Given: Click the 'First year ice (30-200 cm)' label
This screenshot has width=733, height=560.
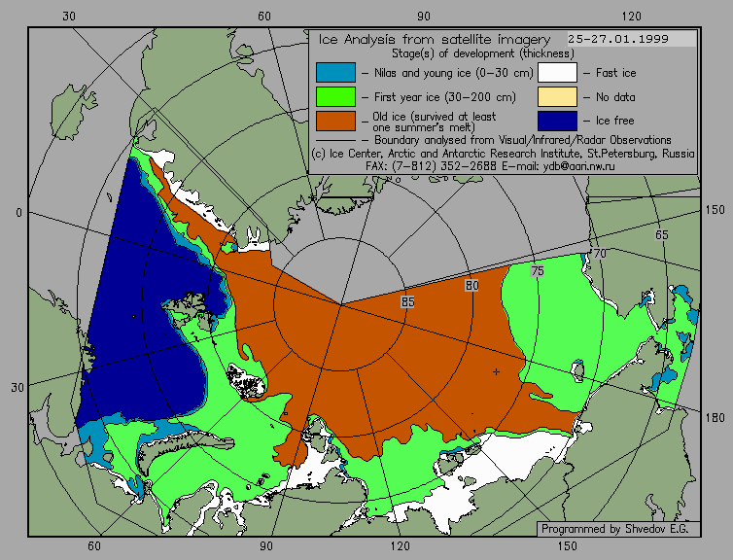Looking at the screenshot, I should click(445, 97).
